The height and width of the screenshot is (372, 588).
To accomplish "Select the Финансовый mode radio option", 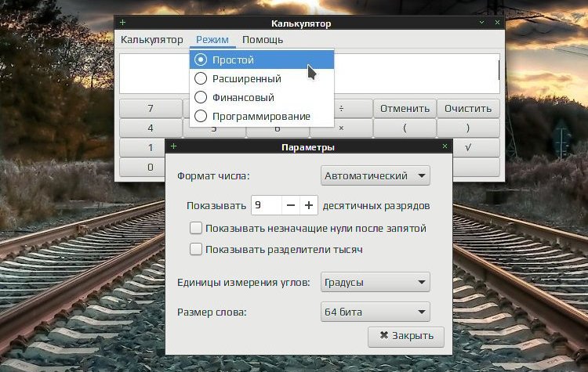I will pos(262,97).
